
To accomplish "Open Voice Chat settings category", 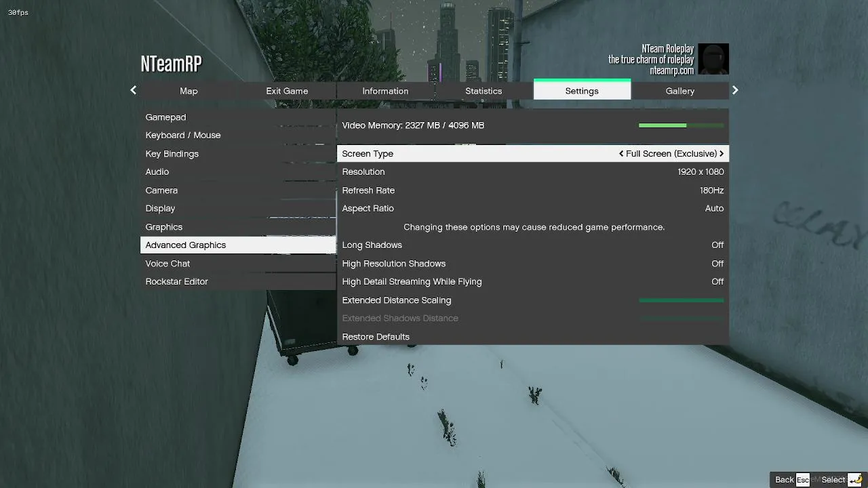I will [238, 264].
